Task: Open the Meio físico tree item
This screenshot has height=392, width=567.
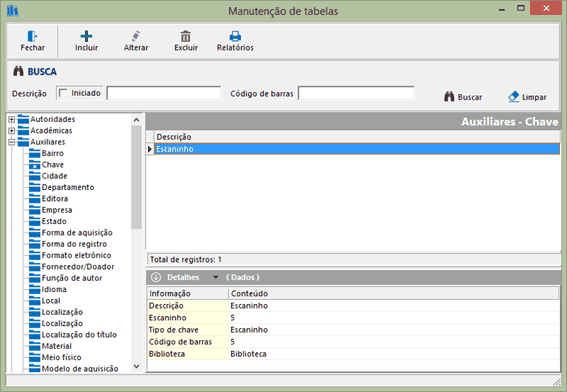Action: point(61,357)
